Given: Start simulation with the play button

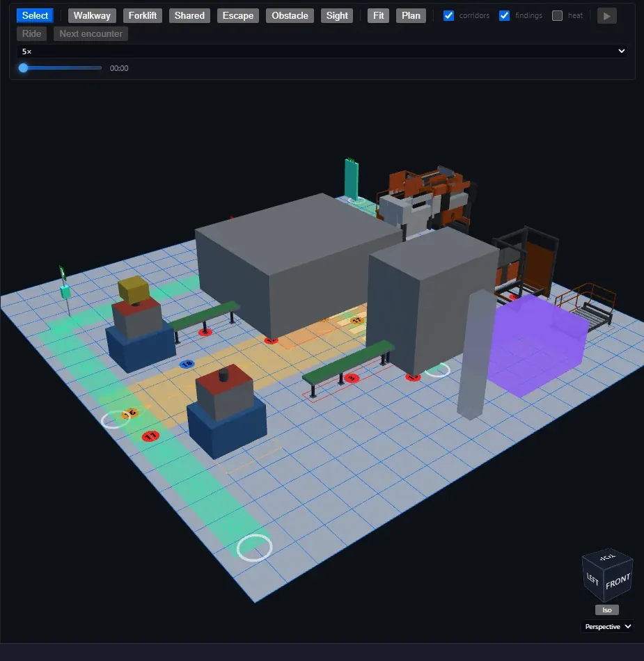Looking at the screenshot, I should (607, 16).
